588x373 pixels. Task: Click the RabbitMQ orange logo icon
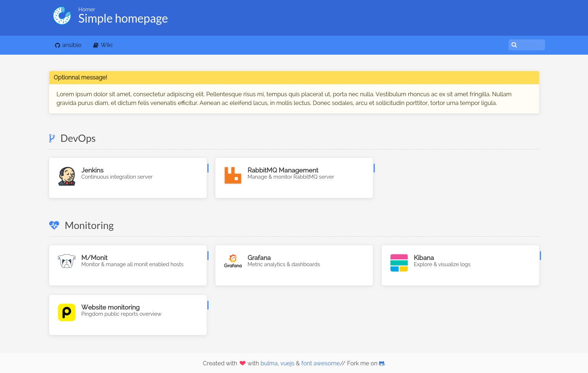pos(233,175)
